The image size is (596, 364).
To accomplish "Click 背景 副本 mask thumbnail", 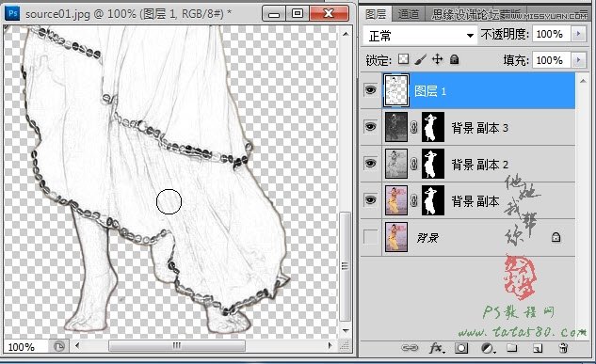I will pyautogui.click(x=433, y=200).
